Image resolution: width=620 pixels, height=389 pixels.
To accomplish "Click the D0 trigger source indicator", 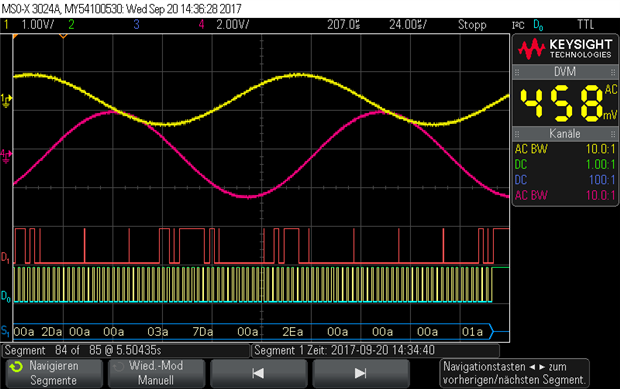I will (x=538, y=25).
